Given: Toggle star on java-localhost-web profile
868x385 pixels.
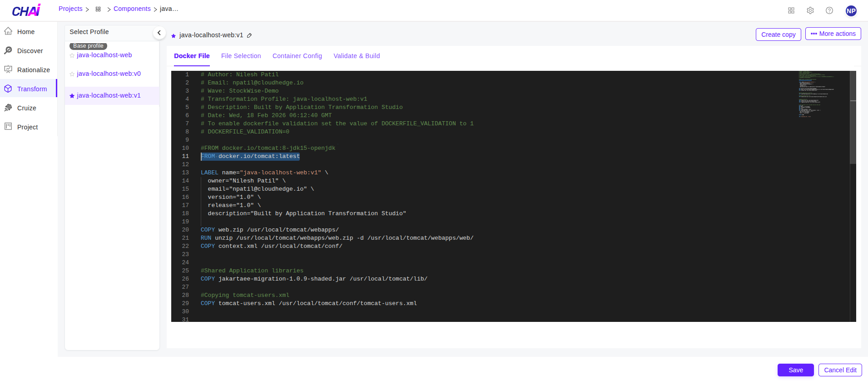Looking at the screenshot, I should pyautogui.click(x=72, y=55).
